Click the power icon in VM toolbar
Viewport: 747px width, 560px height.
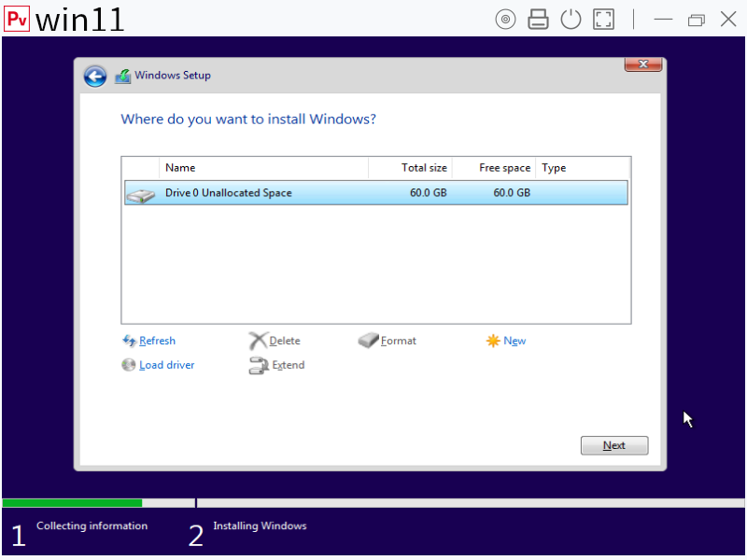click(x=571, y=20)
